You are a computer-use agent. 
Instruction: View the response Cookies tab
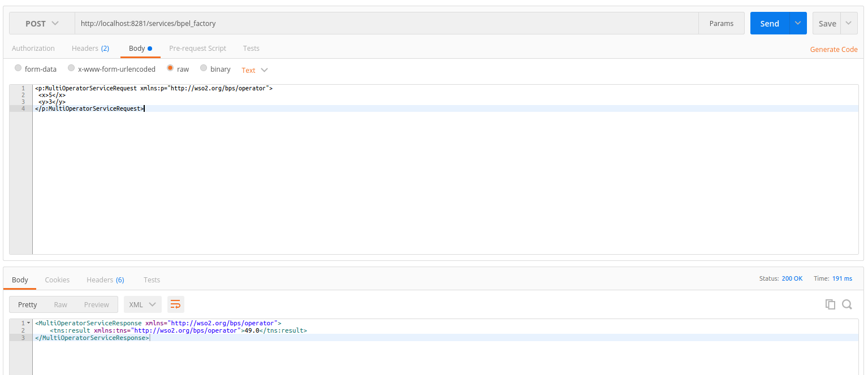tap(57, 279)
